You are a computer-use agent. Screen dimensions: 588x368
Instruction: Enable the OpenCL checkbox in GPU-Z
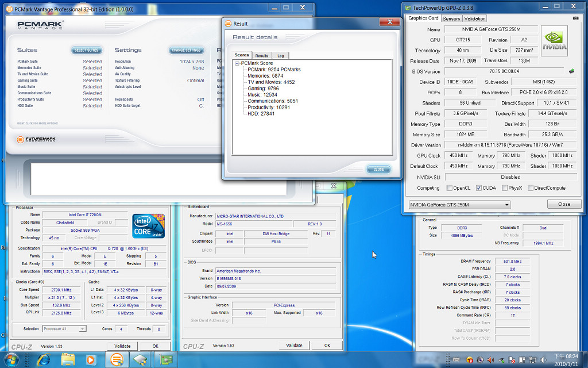(449, 188)
